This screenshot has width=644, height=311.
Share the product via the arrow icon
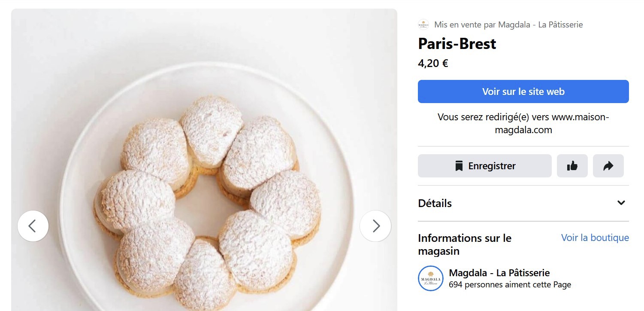608,166
